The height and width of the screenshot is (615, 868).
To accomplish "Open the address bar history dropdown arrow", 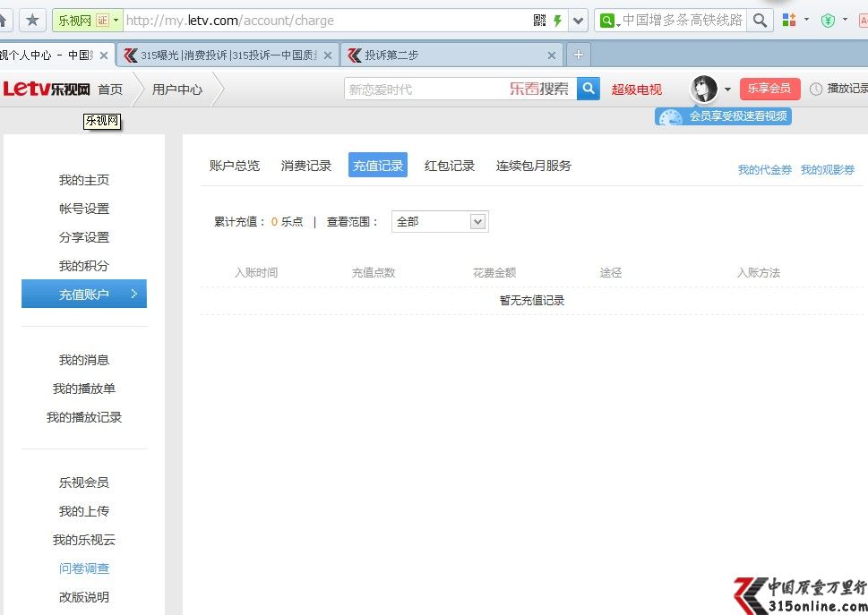I will [x=578, y=20].
